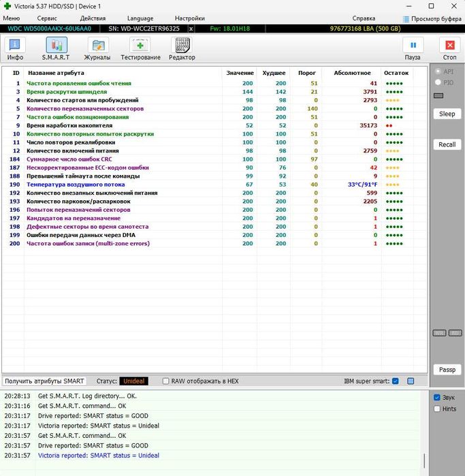The width and height of the screenshot is (465, 476).
Task: Click absolute value 35173 cell
Action: click(368, 125)
